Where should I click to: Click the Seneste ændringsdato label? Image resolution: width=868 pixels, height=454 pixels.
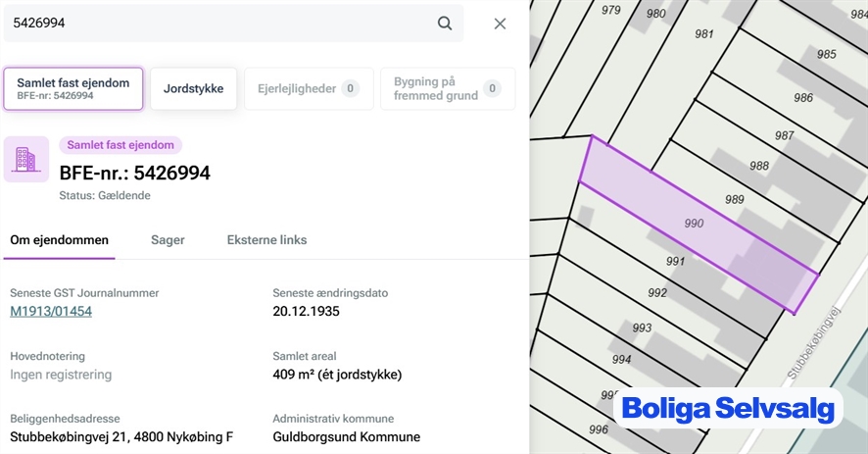point(330,293)
